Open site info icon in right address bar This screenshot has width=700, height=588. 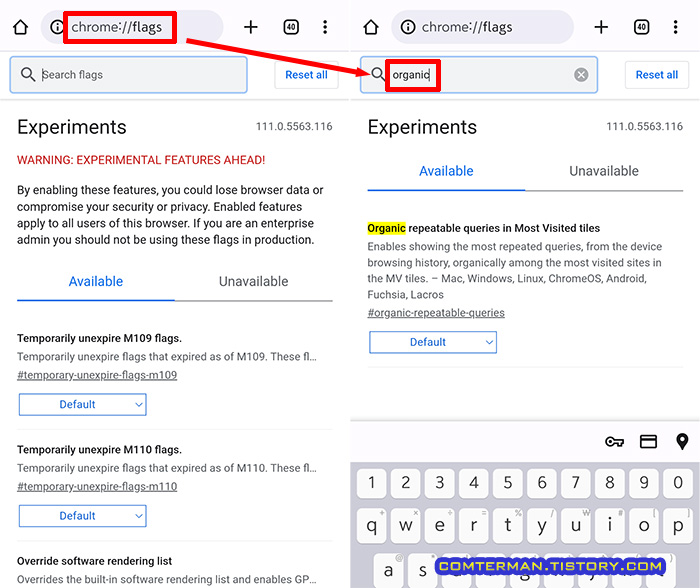408,27
